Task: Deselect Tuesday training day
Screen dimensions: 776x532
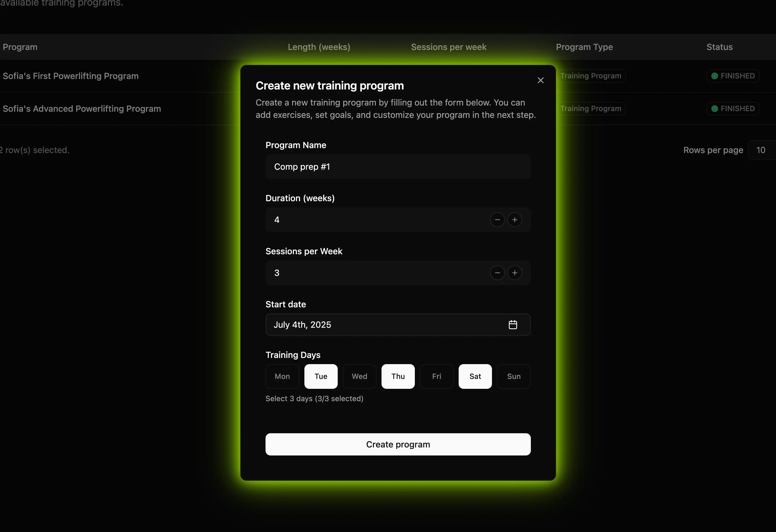Action: coord(321,376)
